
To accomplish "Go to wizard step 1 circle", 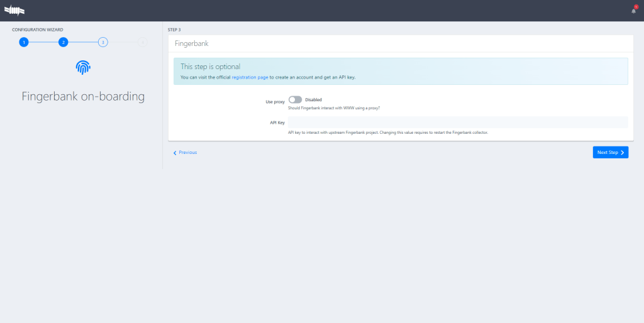I will (23, 42).
